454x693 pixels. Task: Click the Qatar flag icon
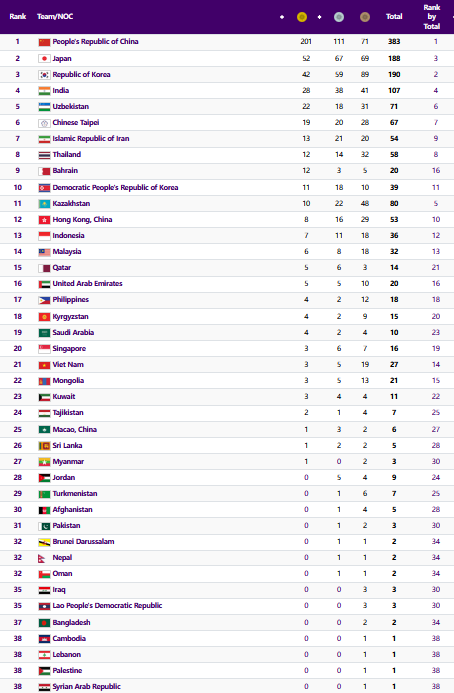(44, 268)
